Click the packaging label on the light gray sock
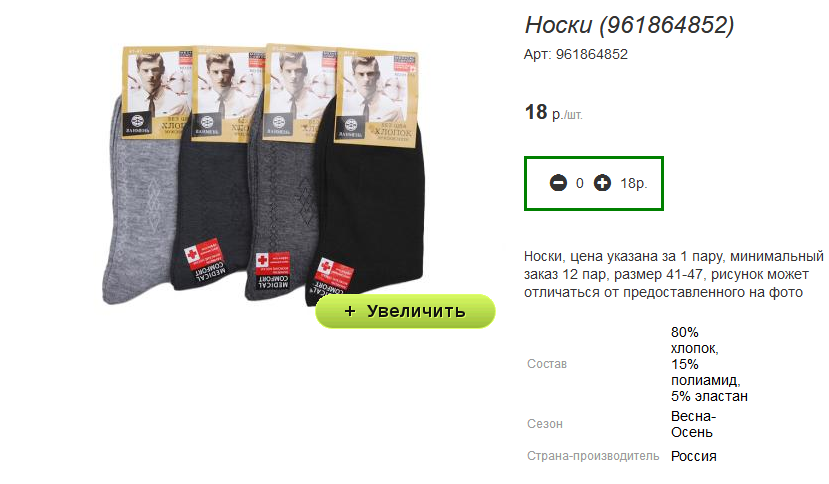Screen dimensions: 829x484 click(156, 93)
